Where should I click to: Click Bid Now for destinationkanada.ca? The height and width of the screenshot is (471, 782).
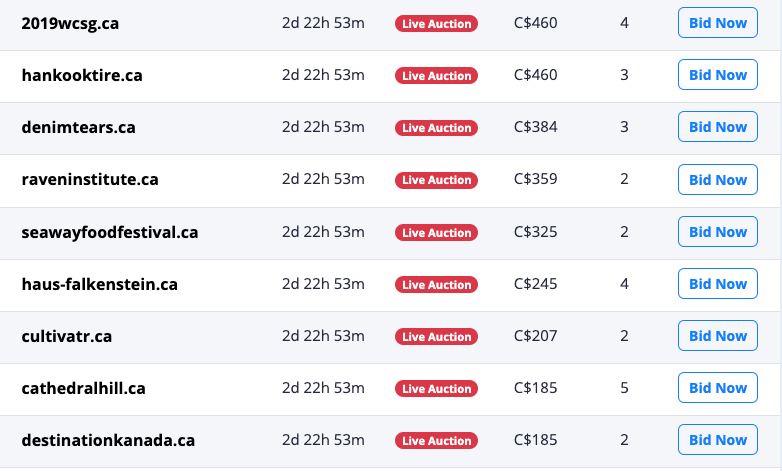[x=718, y=440]
